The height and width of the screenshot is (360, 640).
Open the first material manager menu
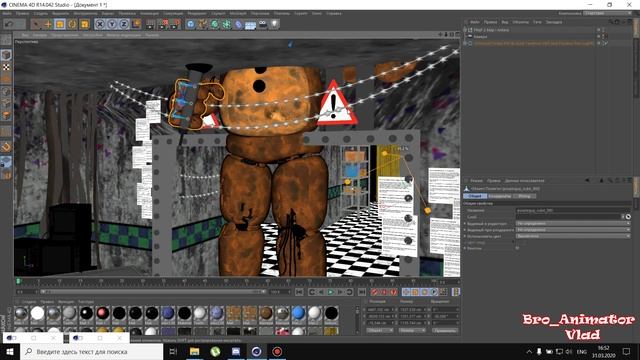point(29,302)
